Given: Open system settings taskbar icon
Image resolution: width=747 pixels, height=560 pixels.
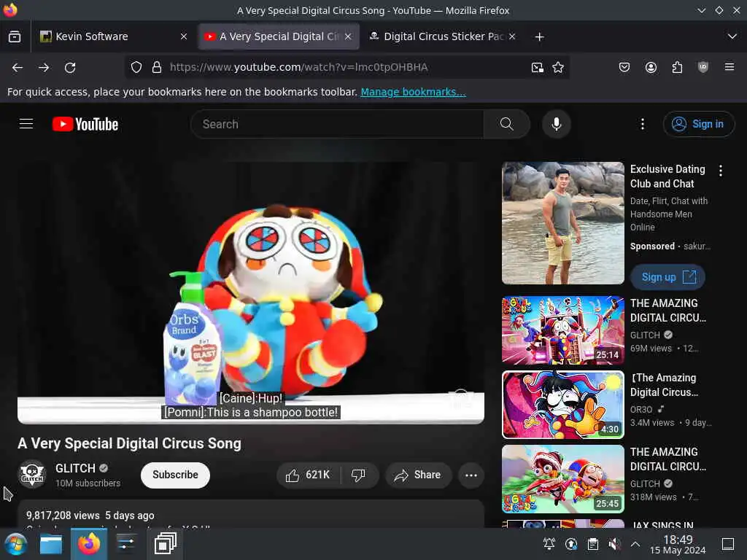Looking at the screenshot, I should pos(125,544).
